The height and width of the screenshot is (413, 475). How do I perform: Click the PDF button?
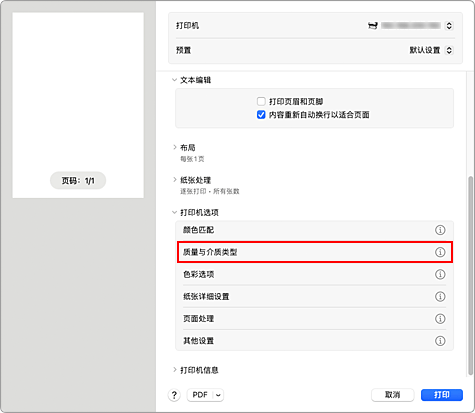[x=200, y=395]
